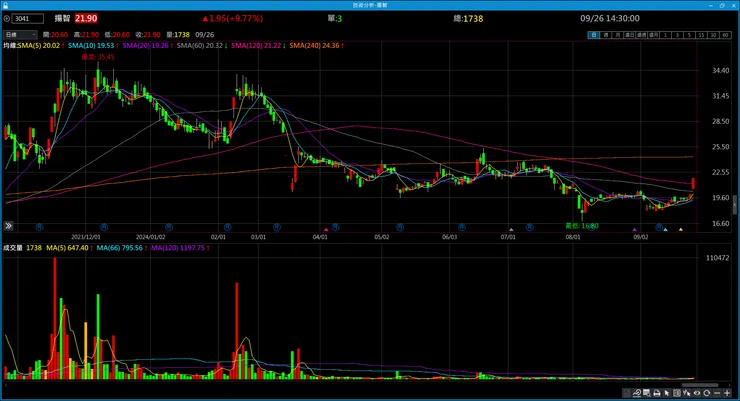Click the latest red candlestick at chart right
Viewport: 740px width, 401px height.
coord(693,184)
